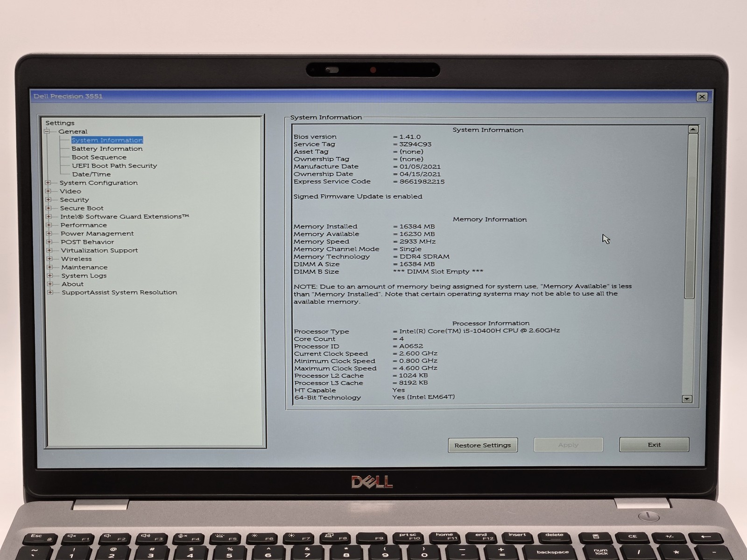Select System Logs category label
747x560 pixels.
tap(84, 275)
